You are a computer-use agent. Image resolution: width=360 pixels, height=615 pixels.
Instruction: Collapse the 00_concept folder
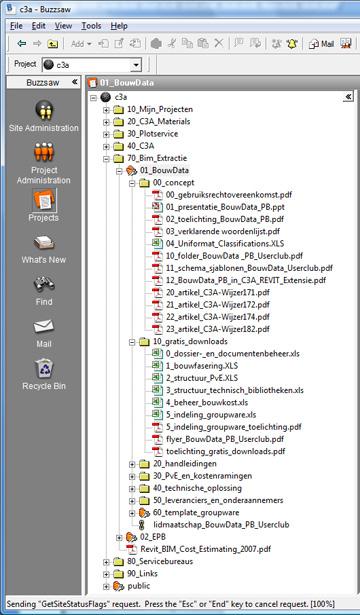[x=132, y=183]
